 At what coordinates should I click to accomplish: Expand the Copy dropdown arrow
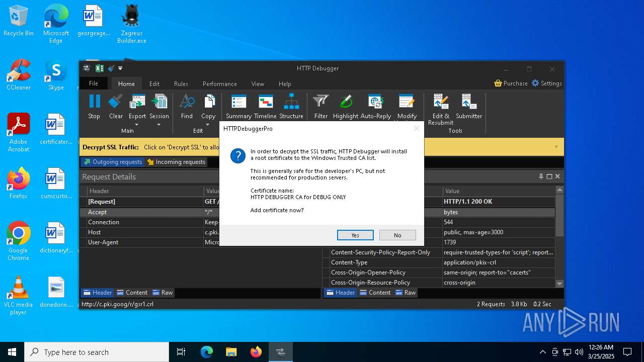(x=208, y=125)
